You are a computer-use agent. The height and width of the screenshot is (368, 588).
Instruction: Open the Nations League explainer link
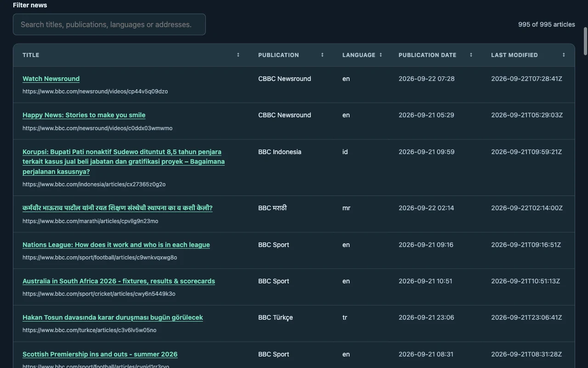tap(116, 245)
